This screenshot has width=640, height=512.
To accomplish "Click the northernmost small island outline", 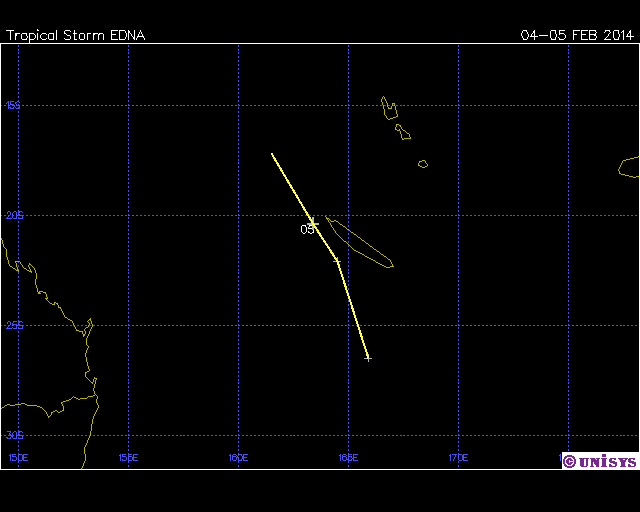I will pos(388,106).
